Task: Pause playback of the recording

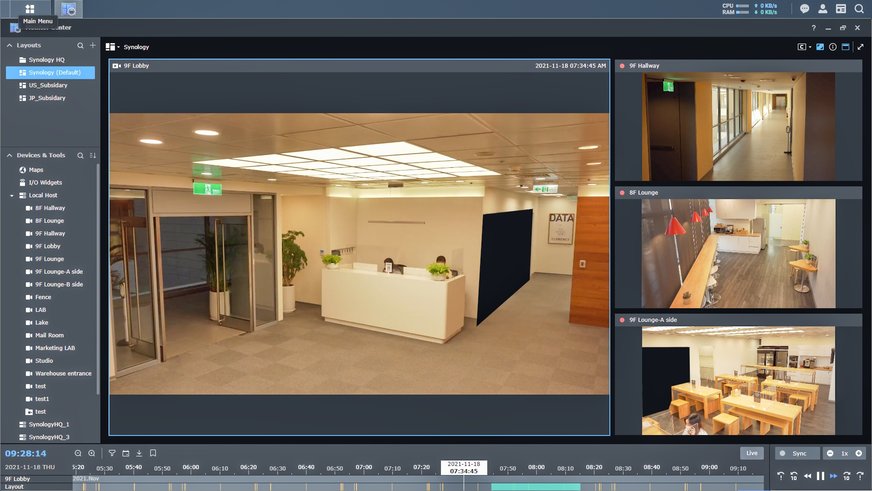Action: [820, 476]
